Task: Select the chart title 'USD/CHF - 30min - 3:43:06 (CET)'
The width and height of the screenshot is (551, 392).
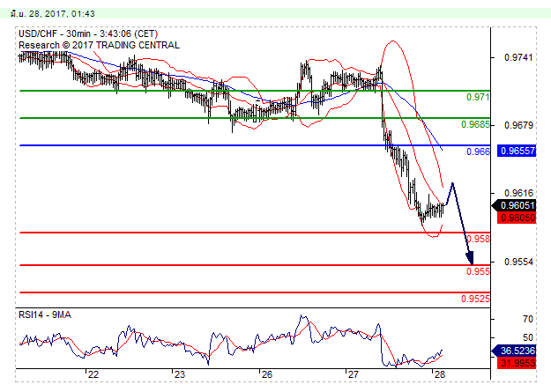Action: 88,33
